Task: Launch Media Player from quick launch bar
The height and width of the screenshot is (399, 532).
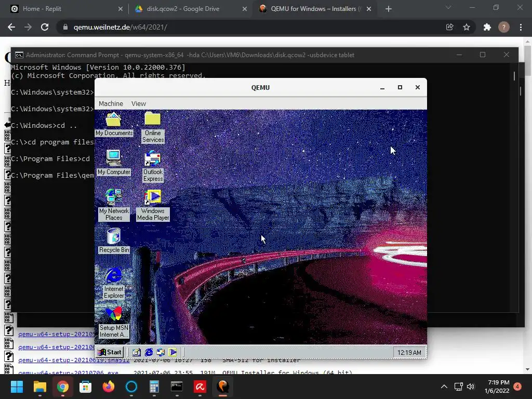Action: [172, 352]
